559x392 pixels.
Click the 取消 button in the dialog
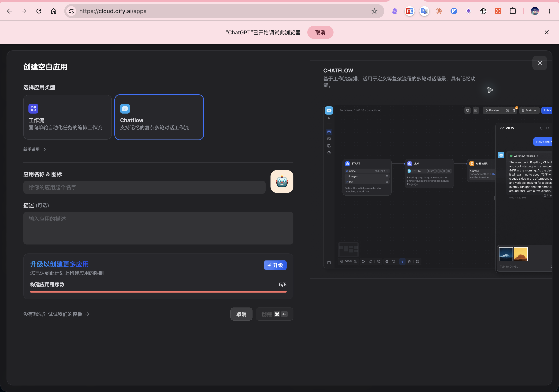click(x=241, y=314)
